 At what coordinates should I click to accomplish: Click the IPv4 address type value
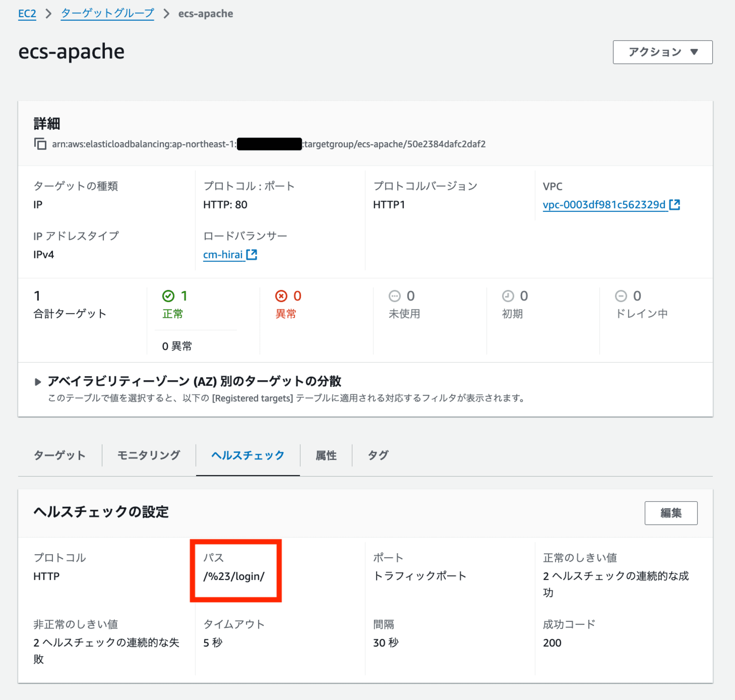[x=44, y=254]
